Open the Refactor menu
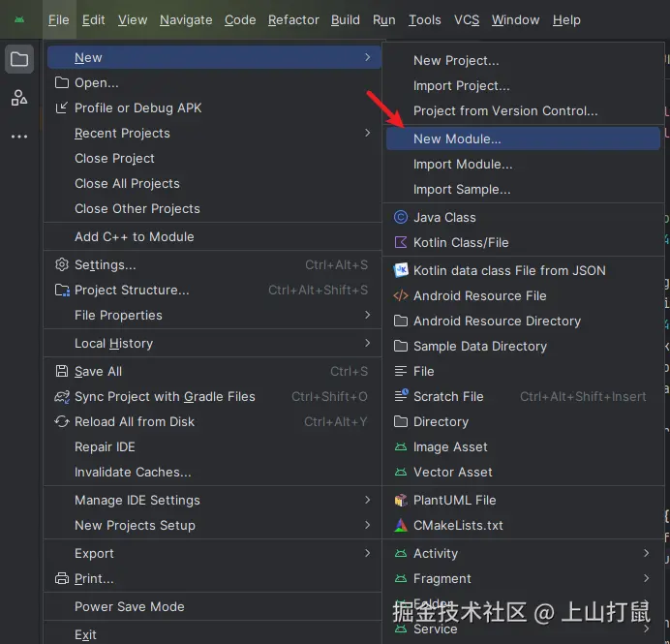670x644 pixels. click(x=293, y=19)
